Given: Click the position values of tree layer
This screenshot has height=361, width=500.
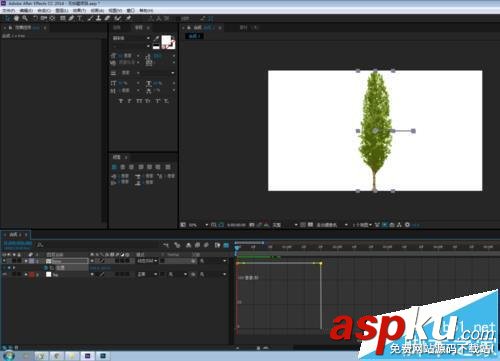Looking at the screenshot, I should click(100, 268).
